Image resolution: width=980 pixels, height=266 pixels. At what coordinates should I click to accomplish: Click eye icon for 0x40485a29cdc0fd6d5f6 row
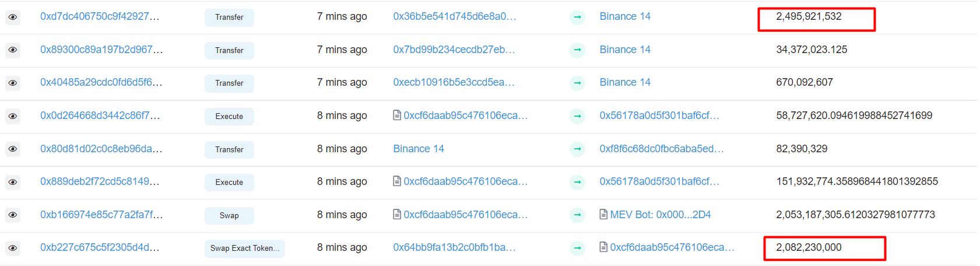pyautogui.click(x=12, y=83)
